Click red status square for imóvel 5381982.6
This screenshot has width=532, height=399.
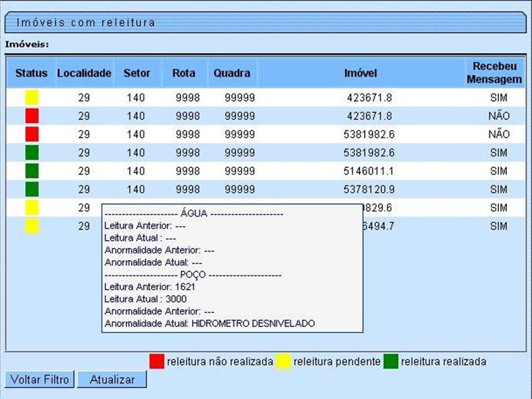(32, 134)
